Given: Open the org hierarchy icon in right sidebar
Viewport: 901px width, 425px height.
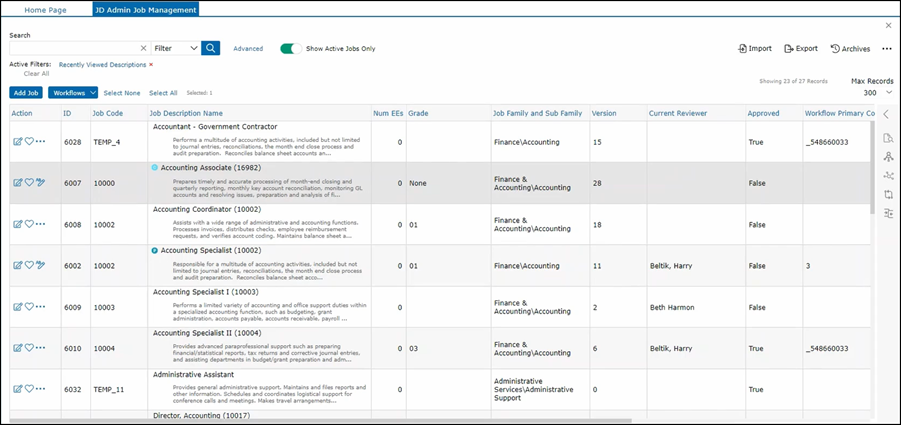Looking at the screenshot, I should pos(888,156).
